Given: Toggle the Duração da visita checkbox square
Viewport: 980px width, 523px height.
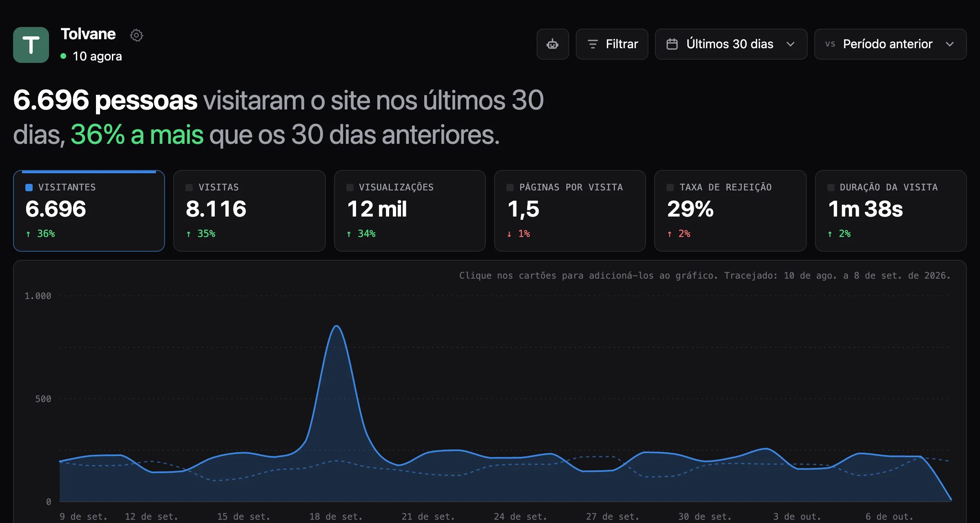Looking at the screenshot, I should [831, 188].
